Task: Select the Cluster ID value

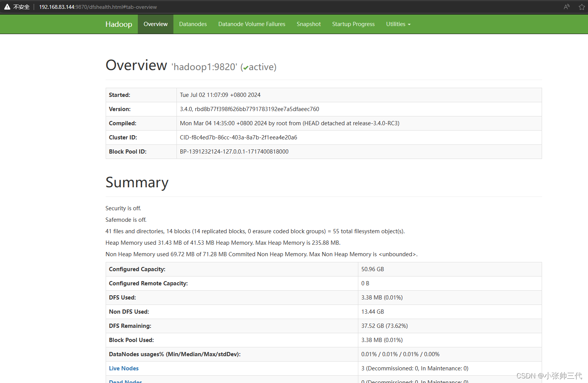Action: click(x=238, y=137)
